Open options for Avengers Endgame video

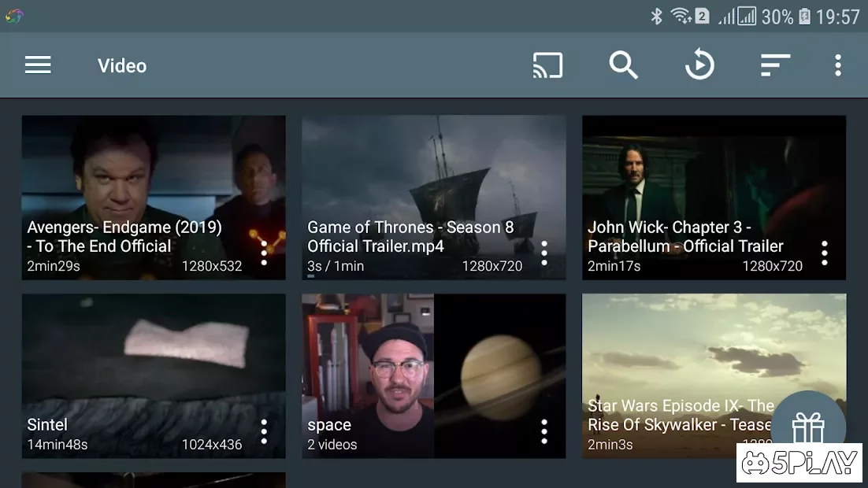click(264, 253)
